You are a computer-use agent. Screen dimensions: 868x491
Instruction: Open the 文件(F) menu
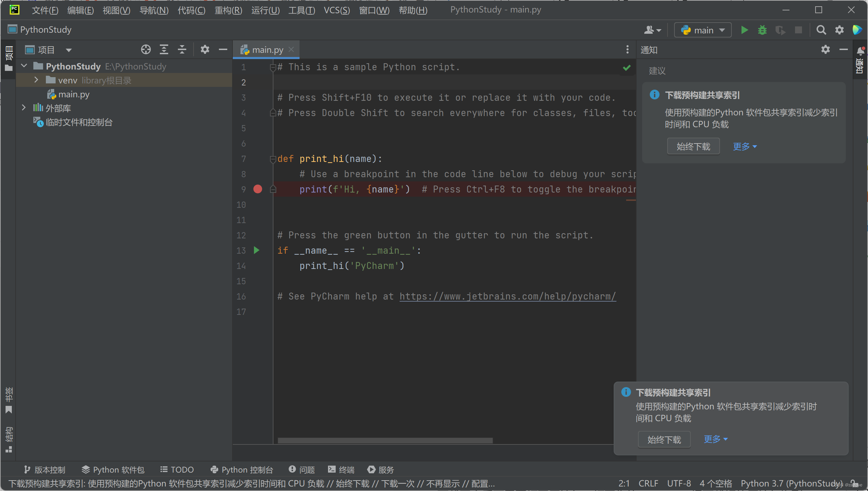point(45,10)
